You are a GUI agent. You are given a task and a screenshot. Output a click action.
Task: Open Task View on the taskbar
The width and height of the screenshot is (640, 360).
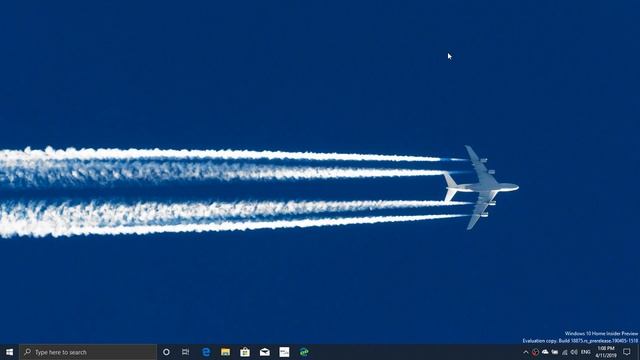(185, 352)
